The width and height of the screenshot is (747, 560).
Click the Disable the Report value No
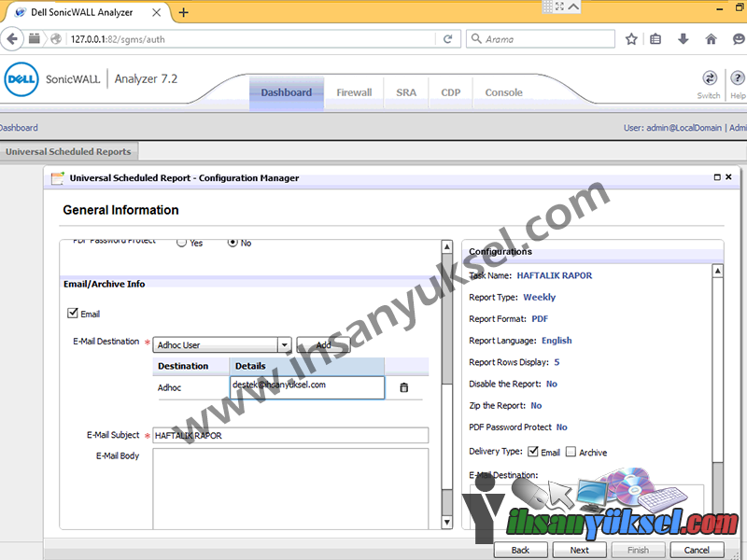tap(552, 384)
